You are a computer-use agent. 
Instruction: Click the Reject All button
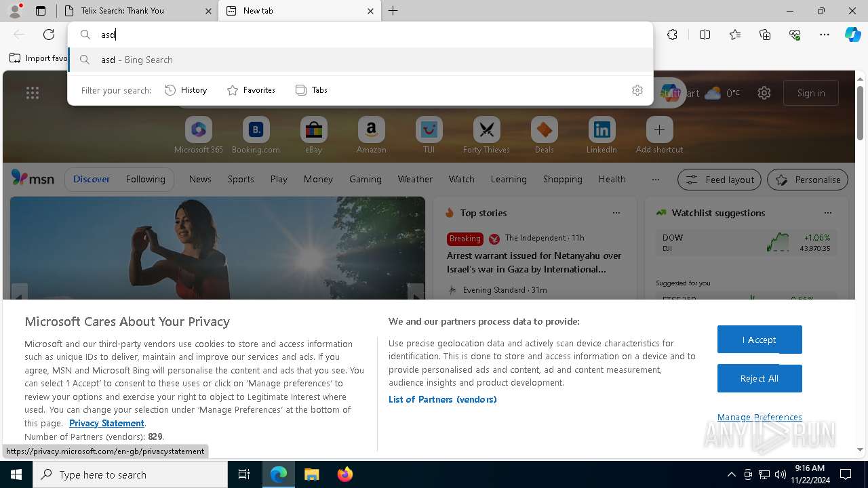(x=759, y=379)
